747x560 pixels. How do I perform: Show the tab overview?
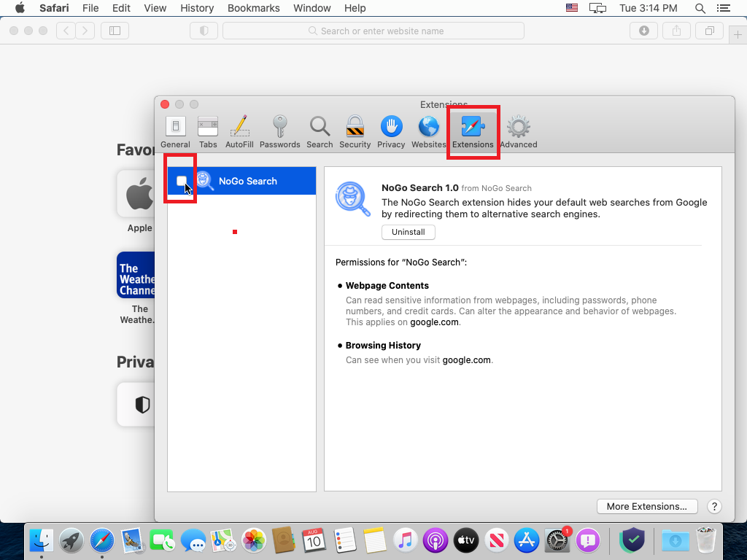[x=709, y=31]
